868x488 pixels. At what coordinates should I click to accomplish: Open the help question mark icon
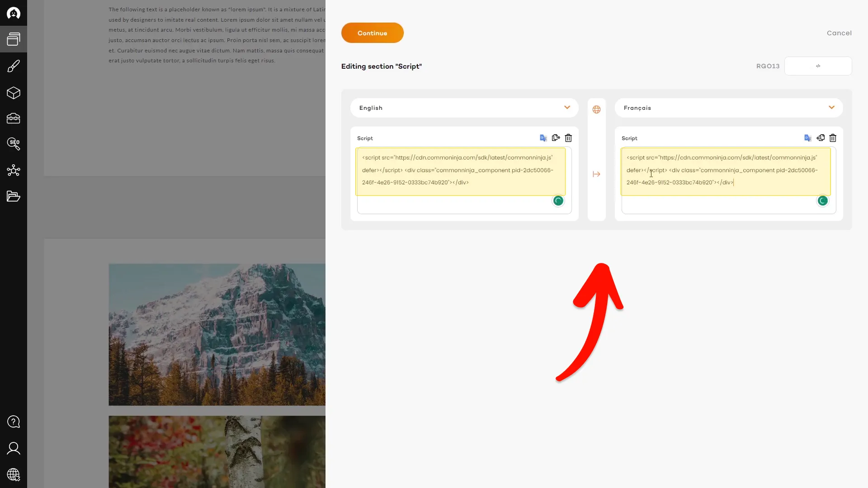14,422
